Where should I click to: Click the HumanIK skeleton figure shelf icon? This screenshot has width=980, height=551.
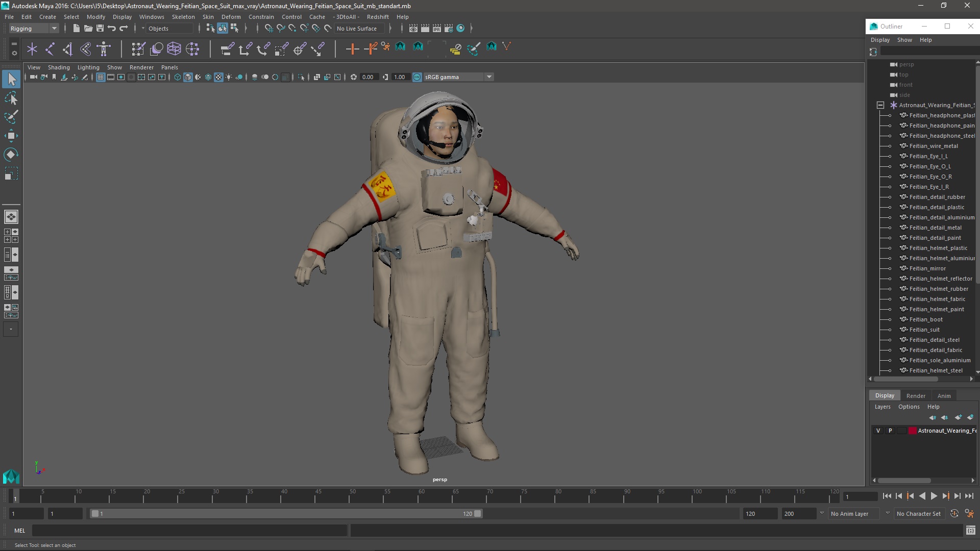tap(104, 49)
